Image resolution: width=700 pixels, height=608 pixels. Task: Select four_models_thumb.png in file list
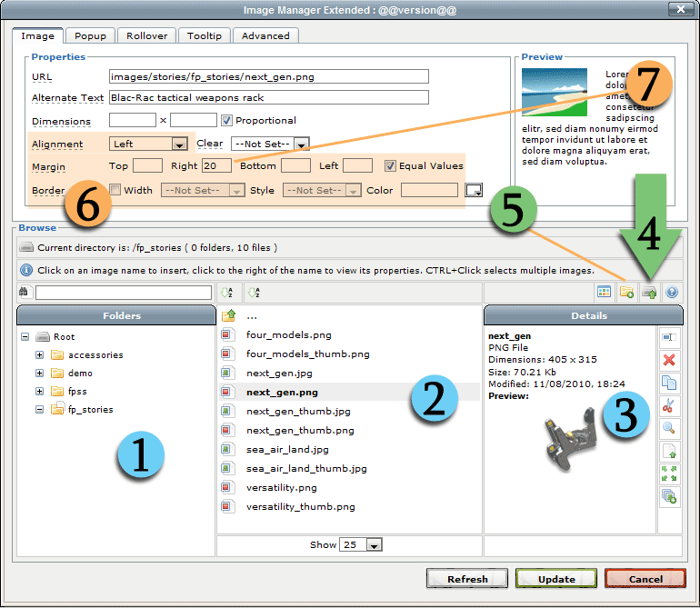point(308,354)
